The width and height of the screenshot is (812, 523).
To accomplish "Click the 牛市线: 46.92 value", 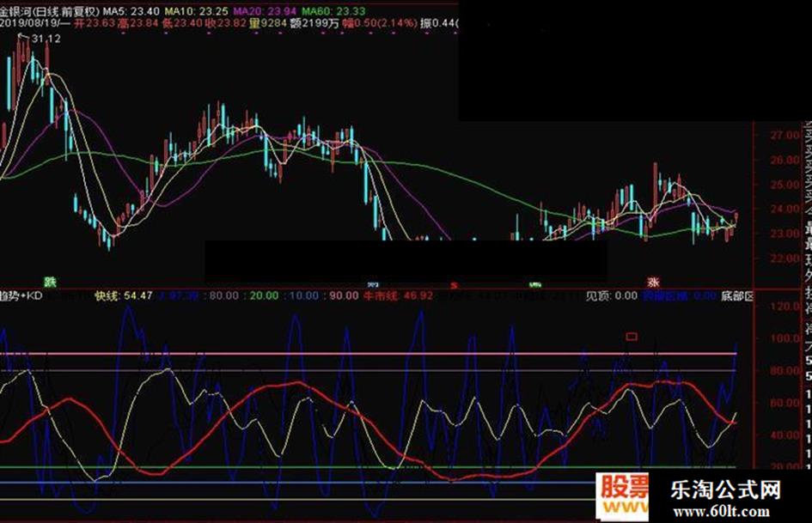I will coord(398,295).
